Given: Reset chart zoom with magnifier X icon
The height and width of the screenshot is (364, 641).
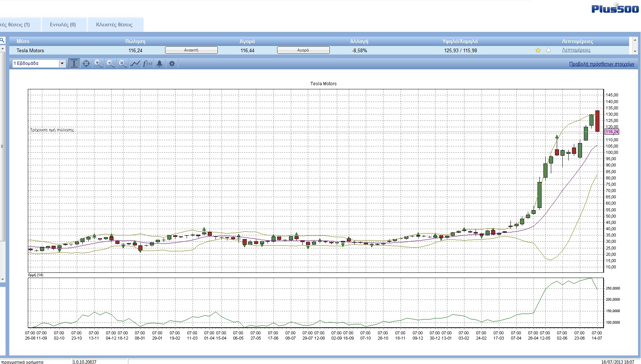Looking at the screenshot, I should [123, 63].
